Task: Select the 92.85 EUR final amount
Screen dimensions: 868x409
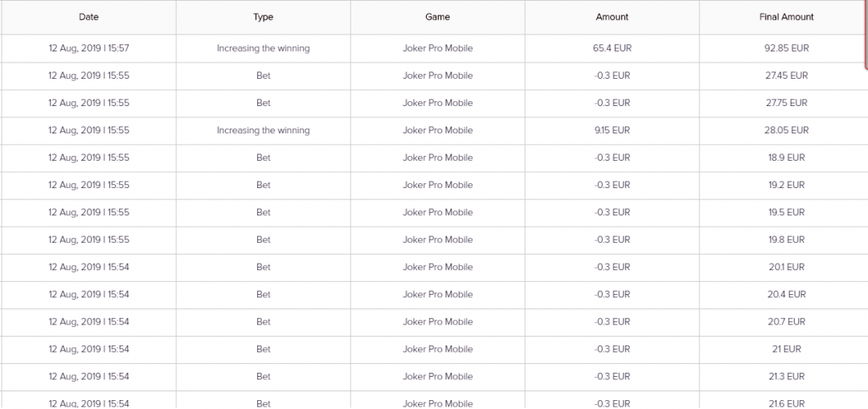Action: (786, 48)
